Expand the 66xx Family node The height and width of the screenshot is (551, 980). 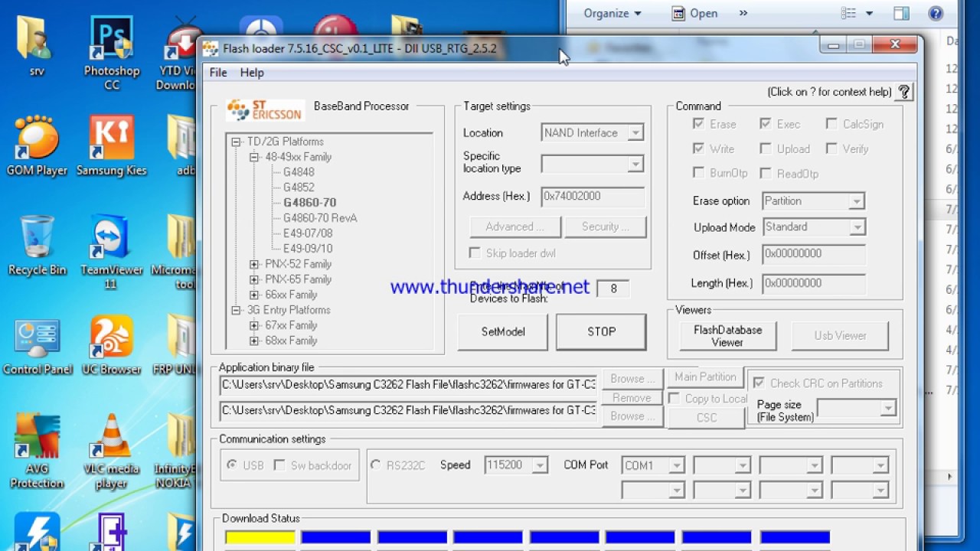click(254, 295)
